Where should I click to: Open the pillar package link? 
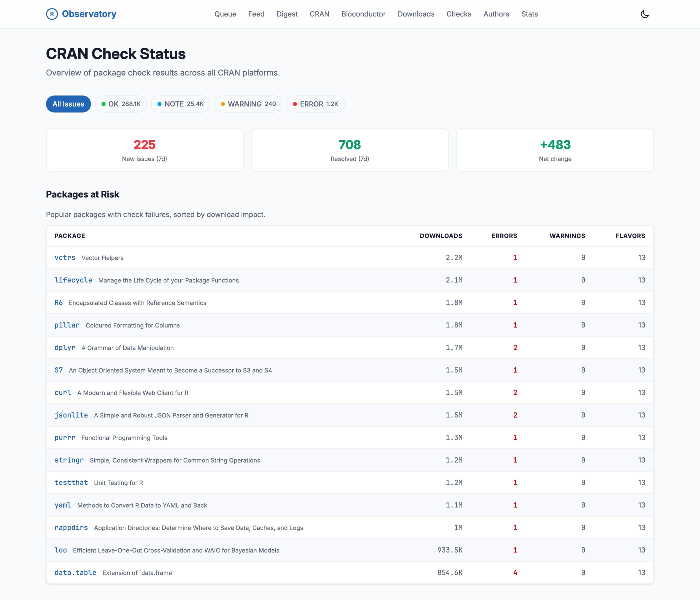click(x=67, y=325)
